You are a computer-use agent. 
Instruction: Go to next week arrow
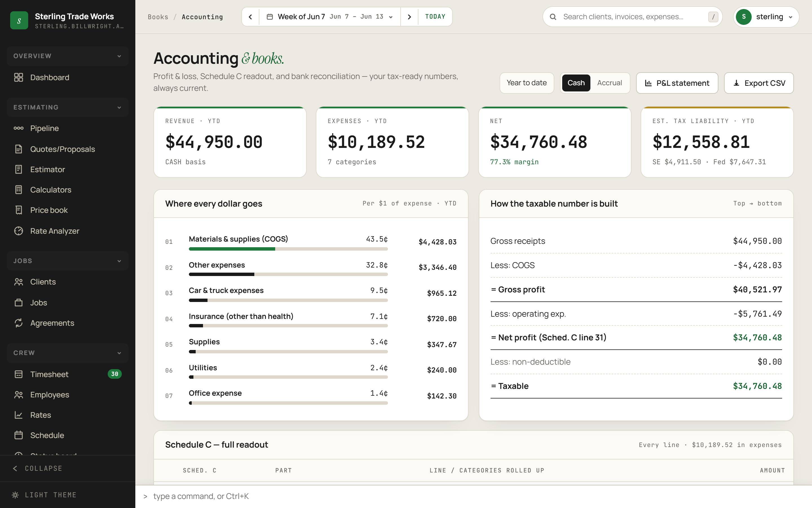409,17
